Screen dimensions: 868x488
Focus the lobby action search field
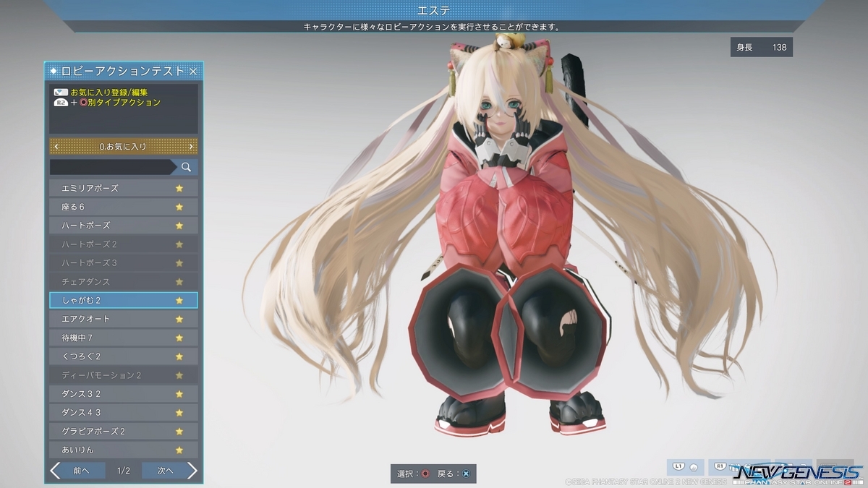pos(113,167)
